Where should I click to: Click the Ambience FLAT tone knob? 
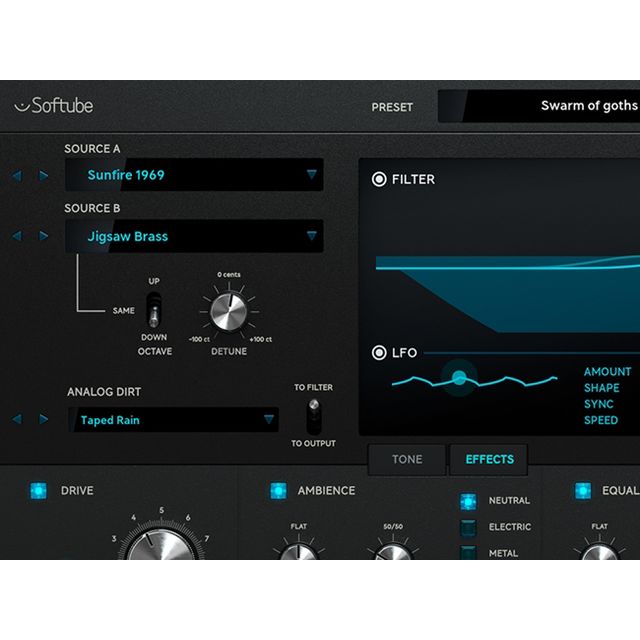[x=299, y=552]
